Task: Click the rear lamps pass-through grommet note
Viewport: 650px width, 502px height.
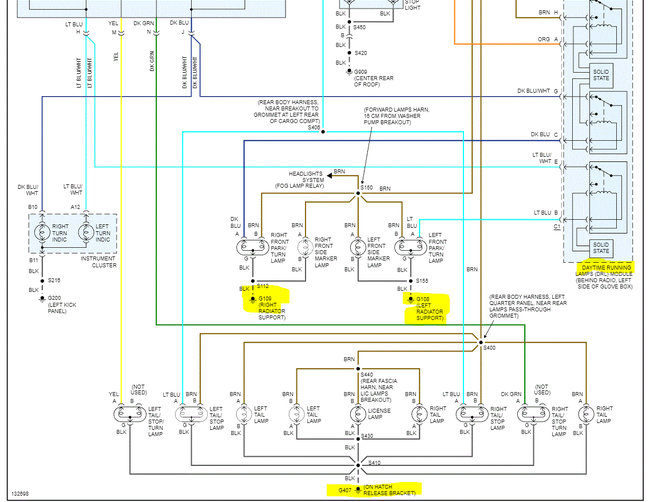Action: pos(527,306)
